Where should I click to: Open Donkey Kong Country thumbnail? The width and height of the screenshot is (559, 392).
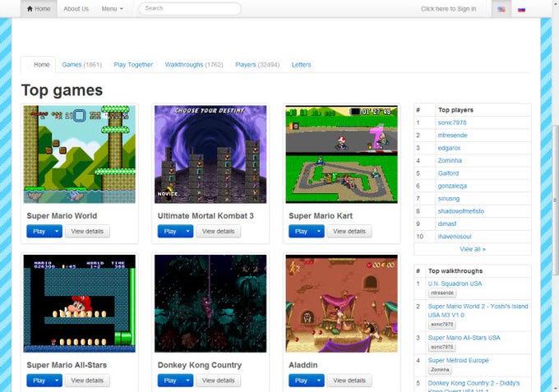(210, 303)
